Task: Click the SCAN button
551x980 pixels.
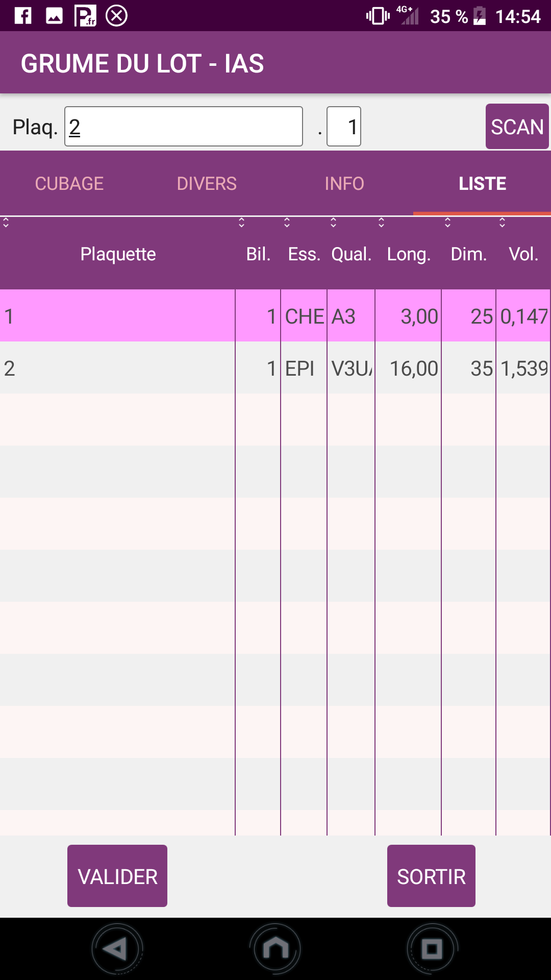Action: coord(517,127)
